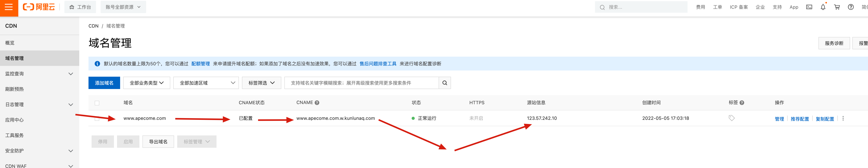Image resolution: width=868 pixels, height=168 pixels.
Task: Click the 添加域名 button
Action: (x=104, y=83)
